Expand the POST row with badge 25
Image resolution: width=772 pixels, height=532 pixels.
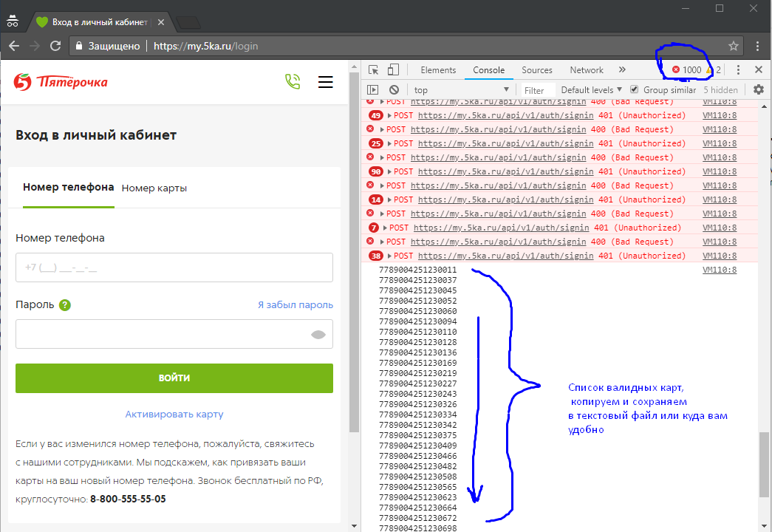[389, 144]
